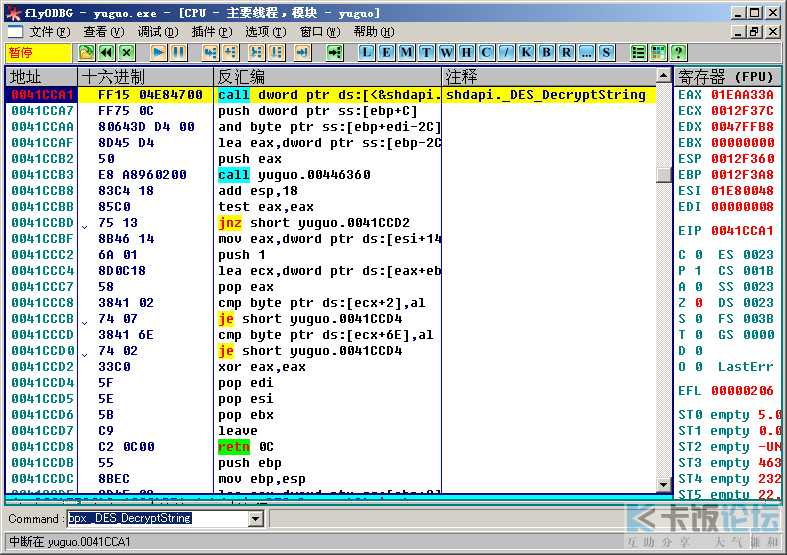Click the Trace over toolbar icon

(277, 52)
